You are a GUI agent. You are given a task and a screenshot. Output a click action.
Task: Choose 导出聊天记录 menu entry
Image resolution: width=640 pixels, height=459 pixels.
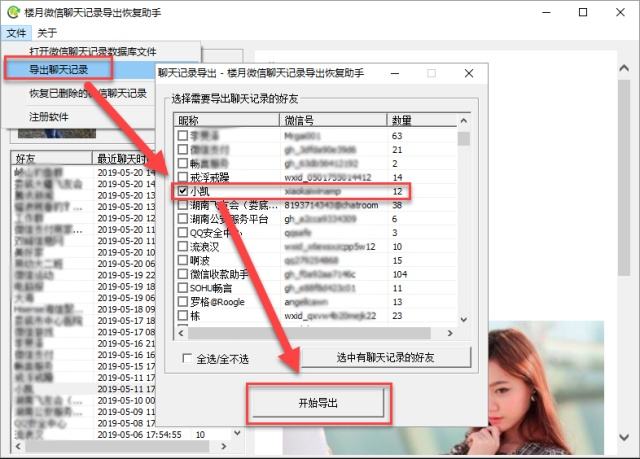coord(59,69)
